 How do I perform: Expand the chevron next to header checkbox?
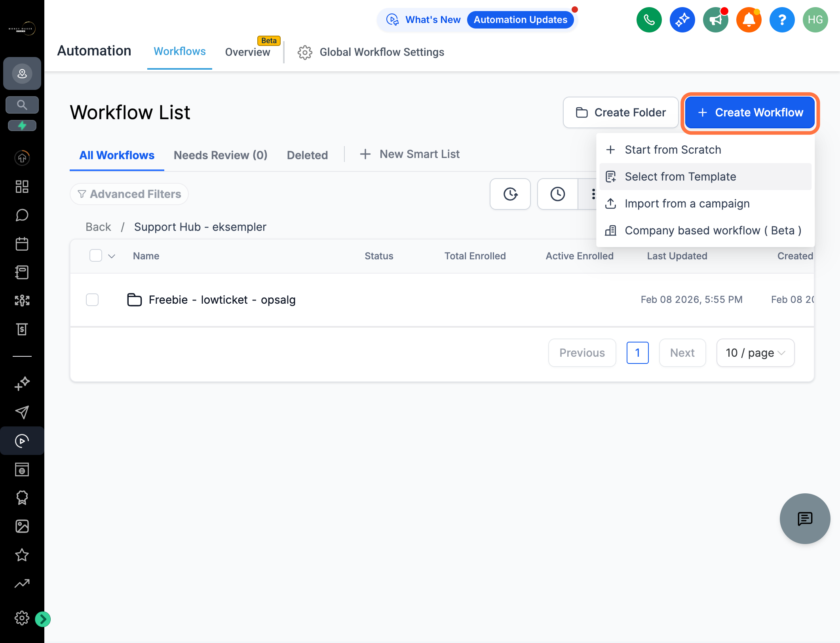(112, 256)
